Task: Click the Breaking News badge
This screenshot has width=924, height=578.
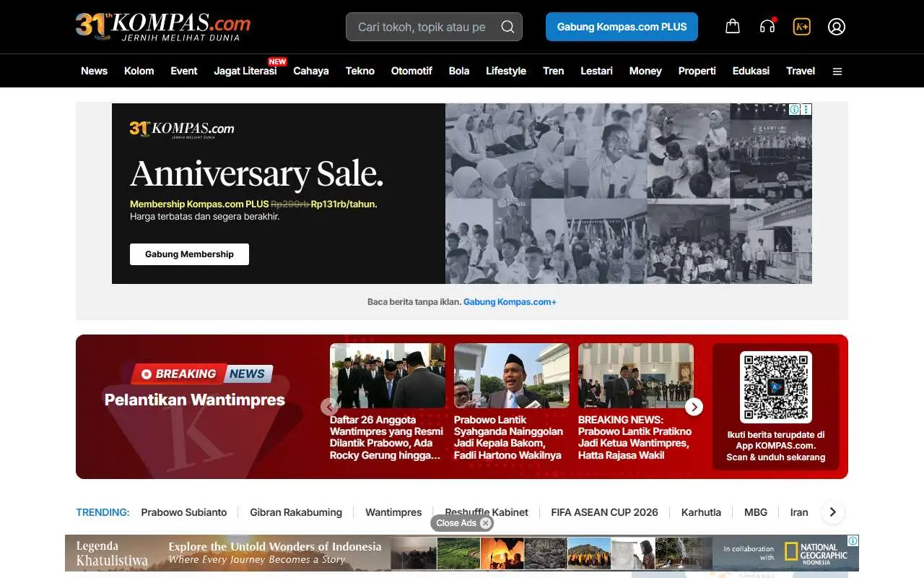Action: pos(202,374)
